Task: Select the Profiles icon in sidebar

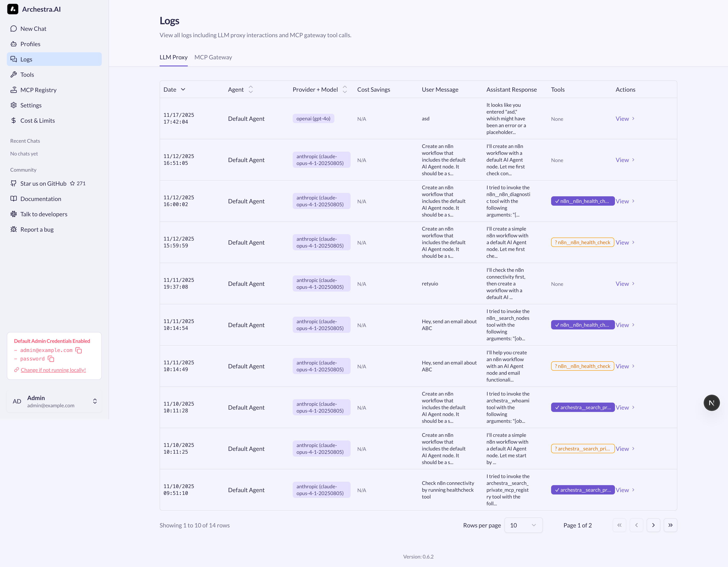Action: click(x=14, y=44)
